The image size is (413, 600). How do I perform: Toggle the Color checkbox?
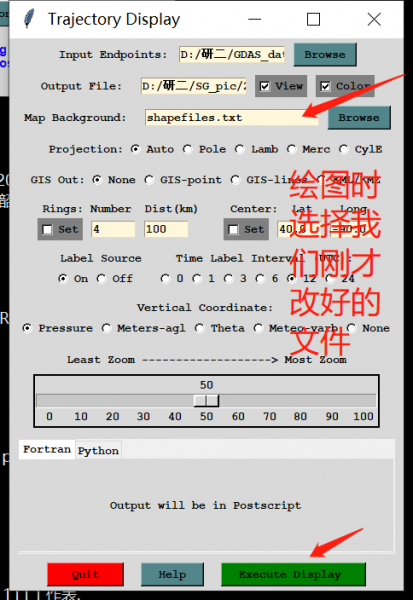[345, 86]
